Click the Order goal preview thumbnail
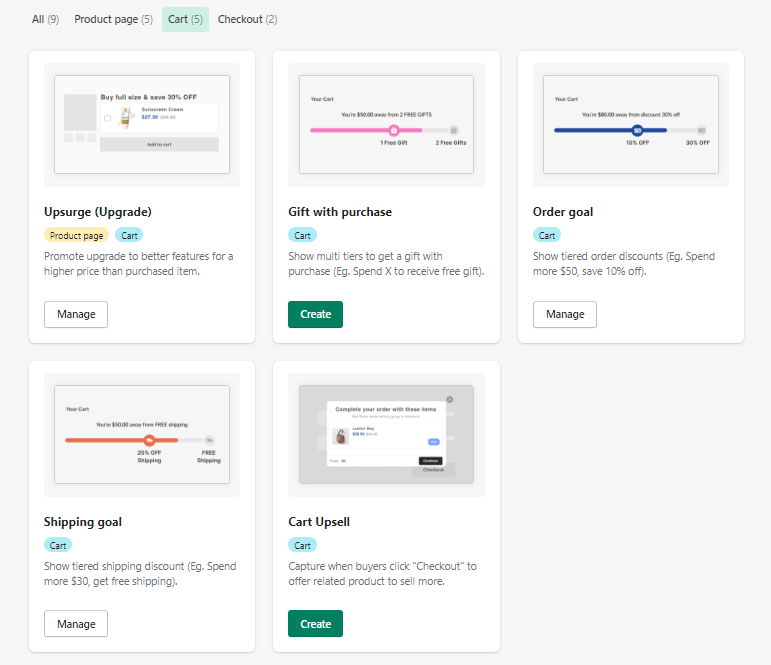 click(631, 124)
